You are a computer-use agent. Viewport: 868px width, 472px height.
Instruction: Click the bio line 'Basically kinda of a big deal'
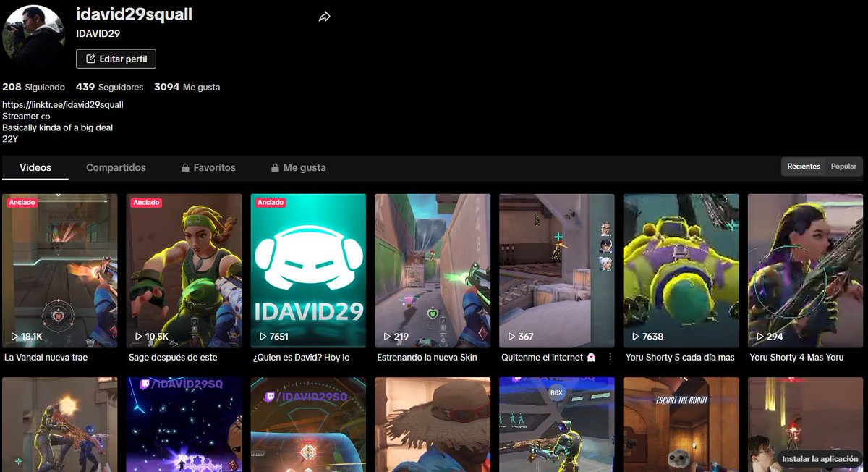(58, 127)
